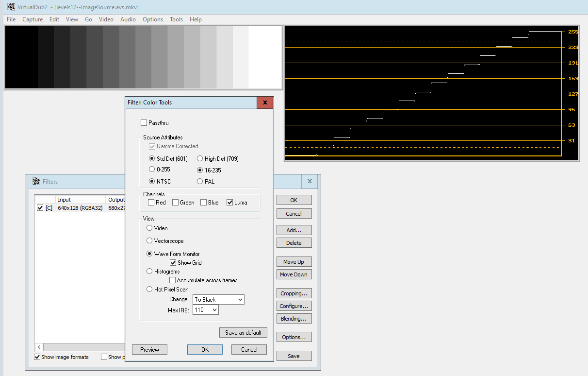588x376 pixels.
Task: Enable the Passthru checkbox
Action: 144,123
